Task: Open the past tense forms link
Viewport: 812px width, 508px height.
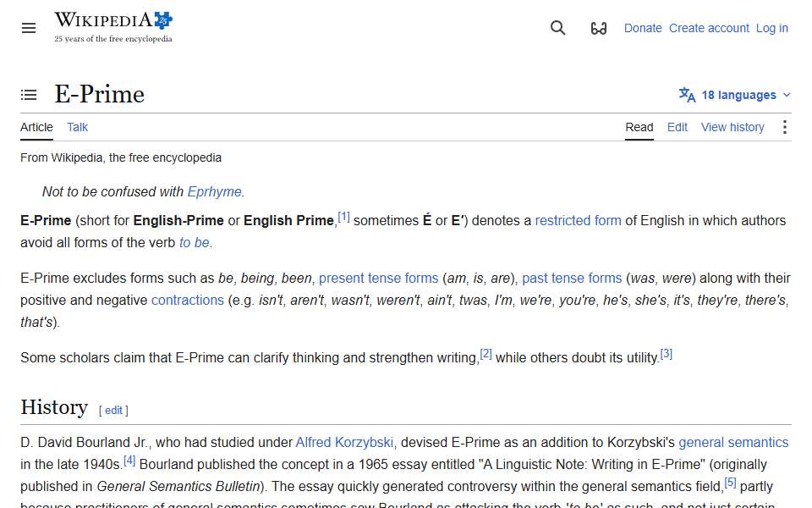Action: 572,278
